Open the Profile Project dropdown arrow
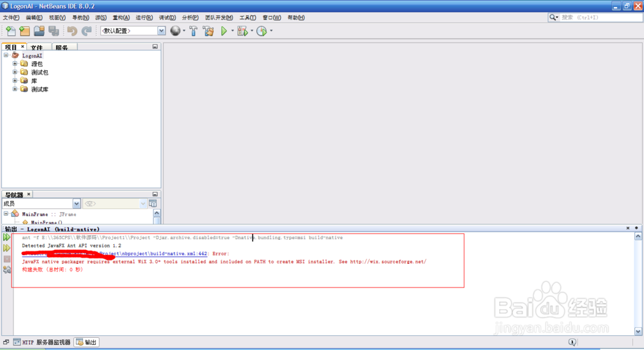This screenshot has width=644, height=350. (271, 31)
